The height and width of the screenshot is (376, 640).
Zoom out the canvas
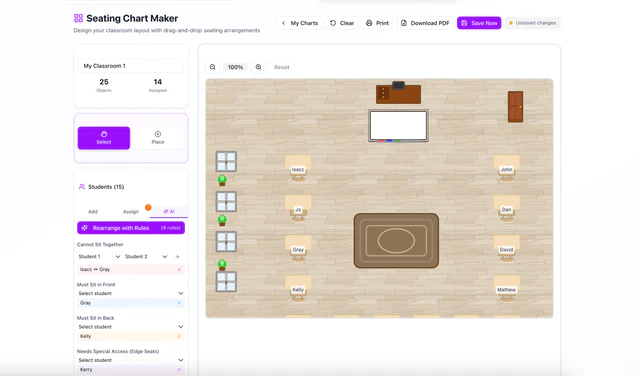point(213,67)
